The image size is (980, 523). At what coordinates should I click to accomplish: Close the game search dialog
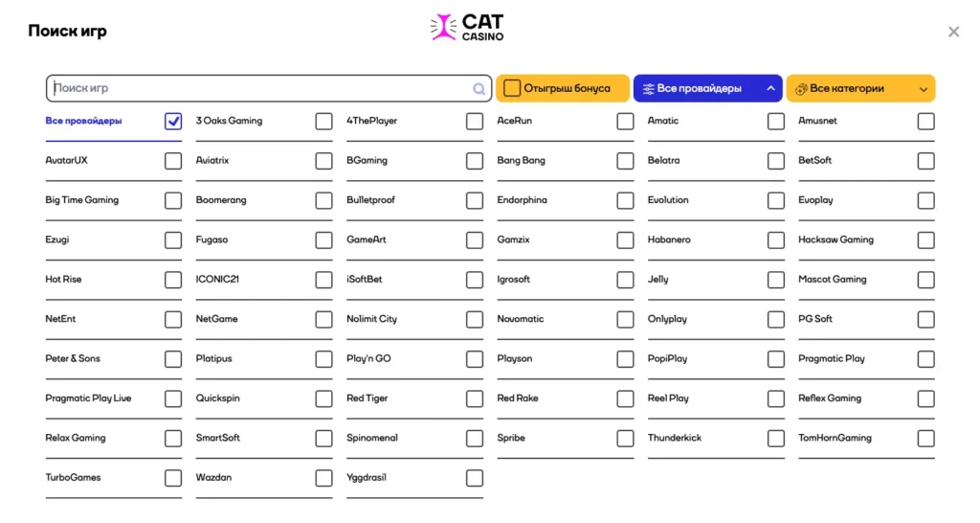(x=953, y=32)
